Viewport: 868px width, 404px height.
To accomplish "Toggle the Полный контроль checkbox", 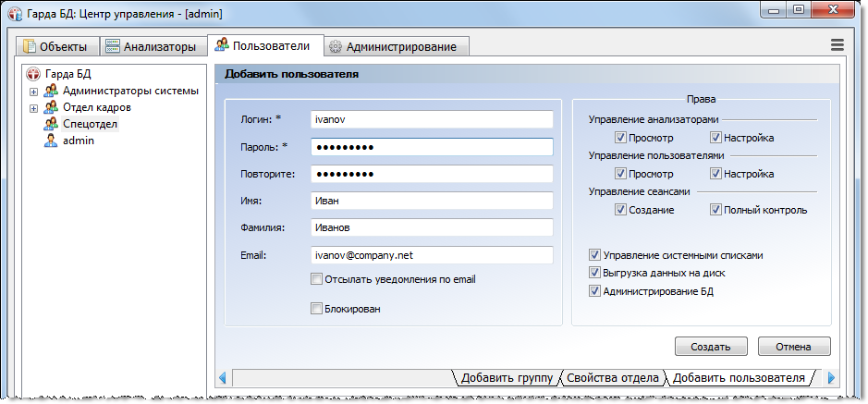I will click(x=715, y=210).
